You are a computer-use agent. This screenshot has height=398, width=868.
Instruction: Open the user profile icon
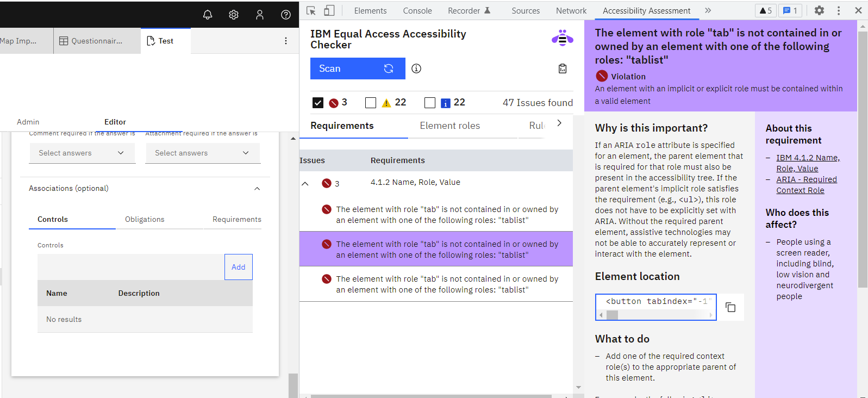tap(260, 15)
